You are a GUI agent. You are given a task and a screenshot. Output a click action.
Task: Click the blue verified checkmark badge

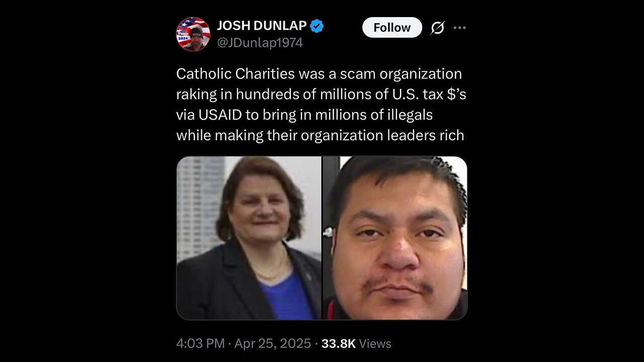click(317, 26)
